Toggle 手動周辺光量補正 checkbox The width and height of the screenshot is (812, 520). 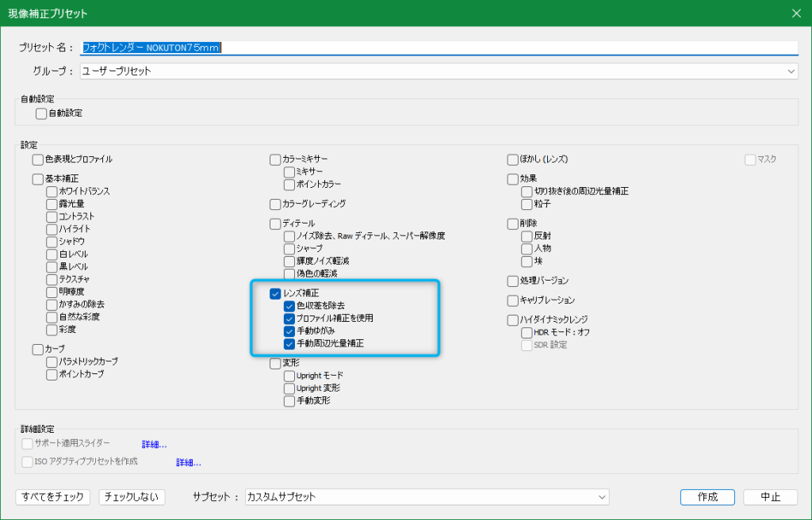click(289, 344)
